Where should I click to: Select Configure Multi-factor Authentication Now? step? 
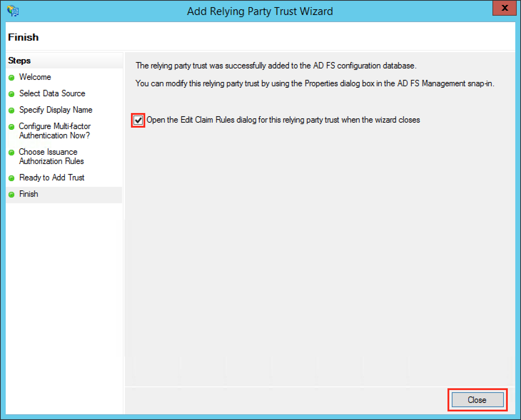click(55, 131)
